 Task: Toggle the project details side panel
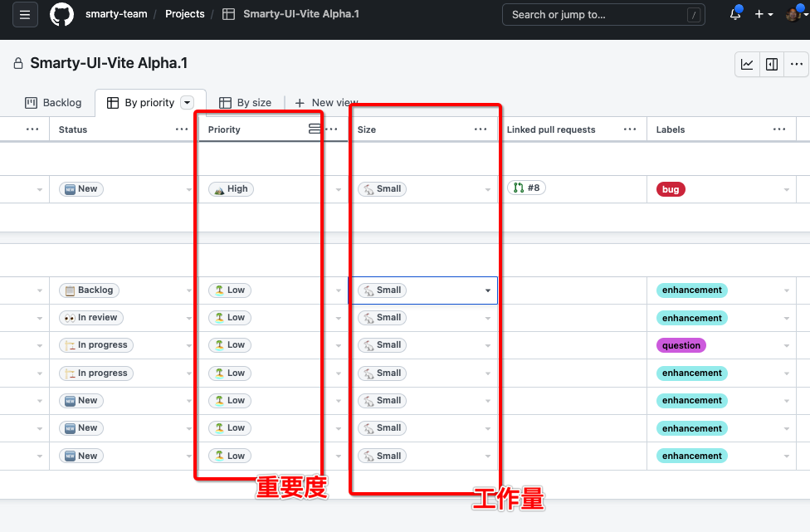pyautogui.click(x=772, y=65)
